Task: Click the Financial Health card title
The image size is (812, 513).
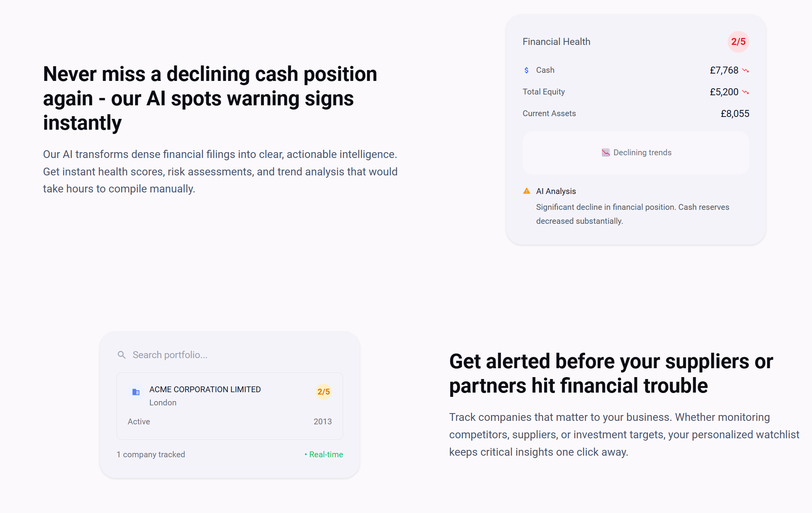Action: (556, 42)
